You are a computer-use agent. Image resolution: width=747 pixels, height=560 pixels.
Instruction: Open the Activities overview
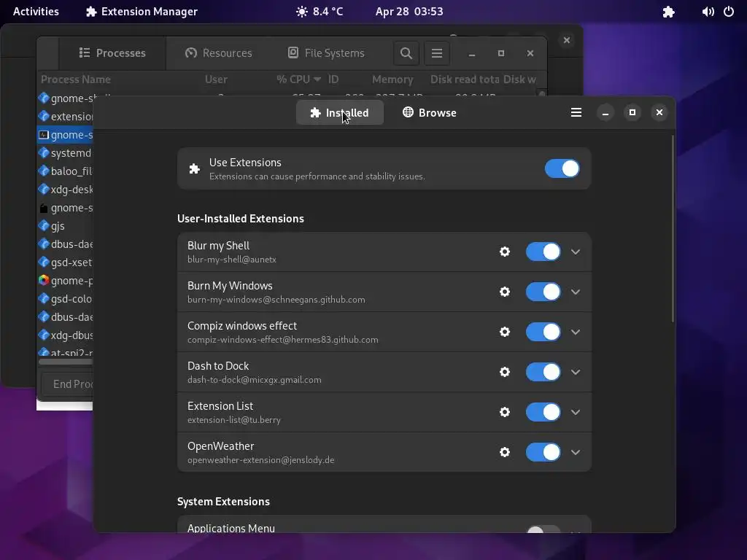click(x=36, y=12)
